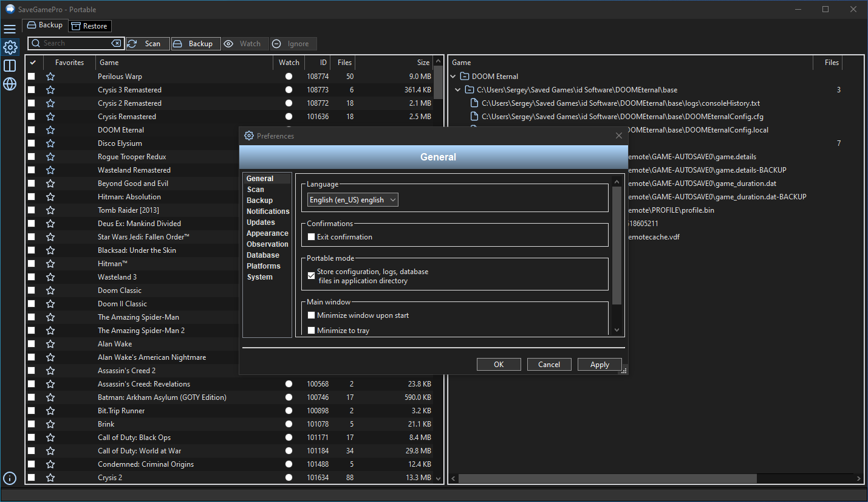The width and height of the screenshot is (868, 502).
Task: Click the Ignore toolbar button
Action: click(293, 44)
